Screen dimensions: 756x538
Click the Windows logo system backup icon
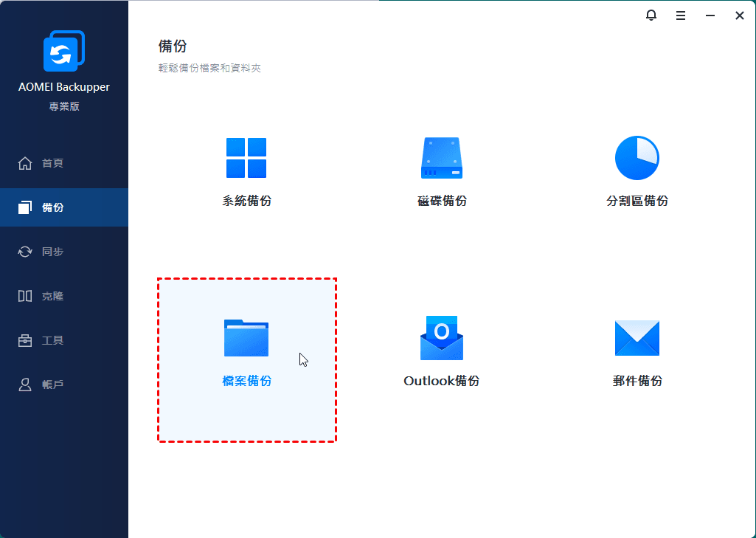pyautogui.click(x=246, y=158)
